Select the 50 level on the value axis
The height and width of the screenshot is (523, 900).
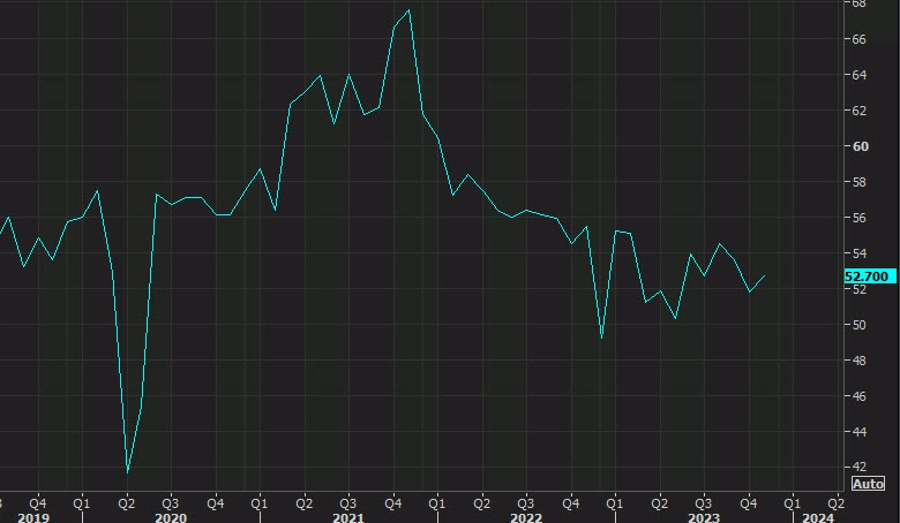coord(859,325)
